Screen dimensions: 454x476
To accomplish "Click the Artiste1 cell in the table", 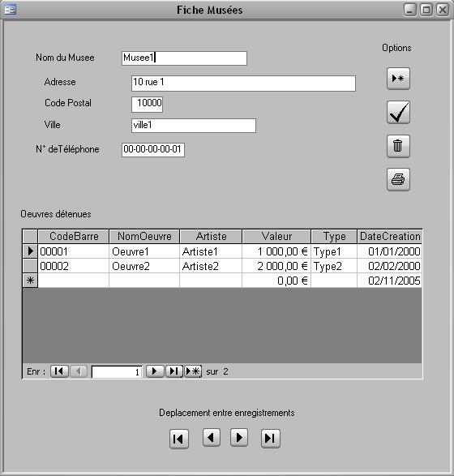I will pos(211,251).
